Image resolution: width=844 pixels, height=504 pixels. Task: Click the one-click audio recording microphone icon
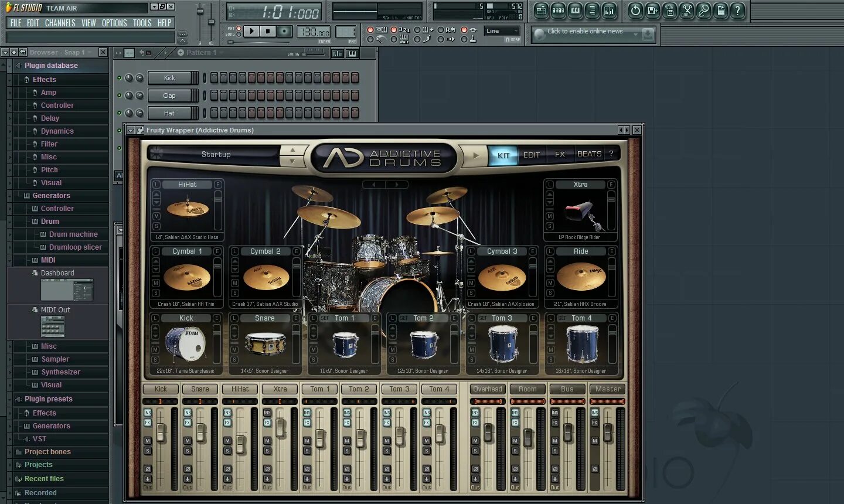pos(705,11)
